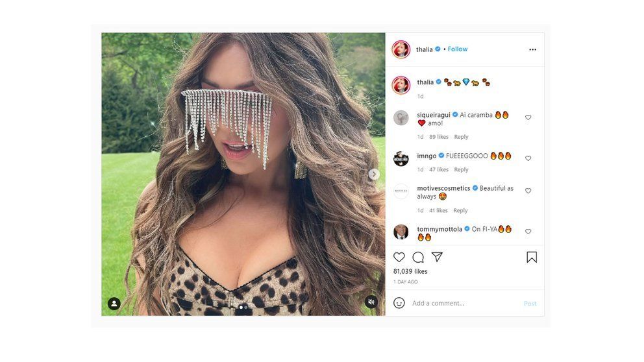Go to next carousel image arrow
The height and width of the screenshot is (362, 644).
pos(374,175)
